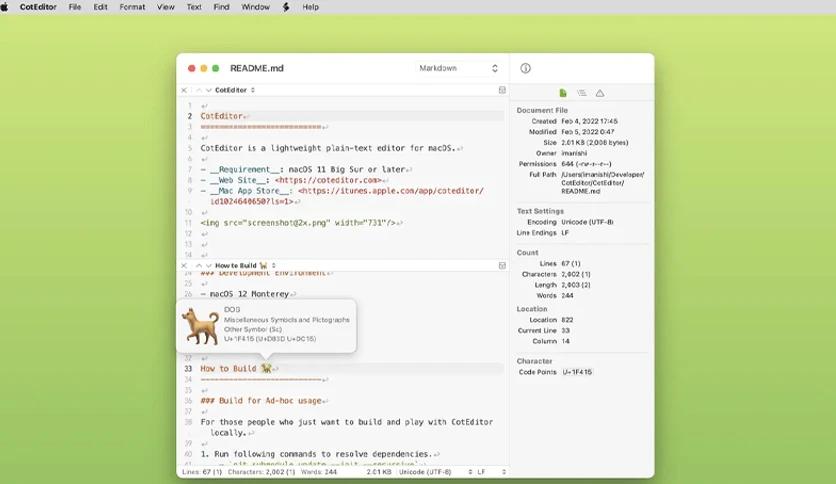Select the Warnings inspector tab icon
Screen dimensions: 836x484
[x=600, y=93]
